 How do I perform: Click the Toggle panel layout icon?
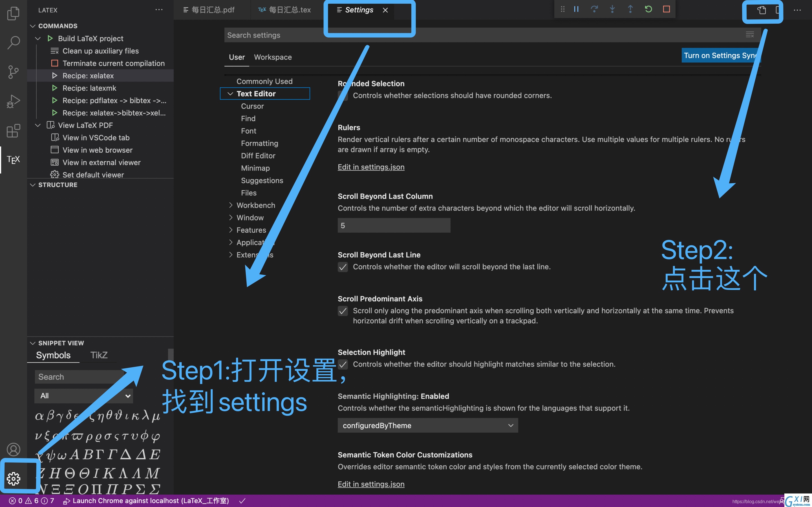[778, 9]
